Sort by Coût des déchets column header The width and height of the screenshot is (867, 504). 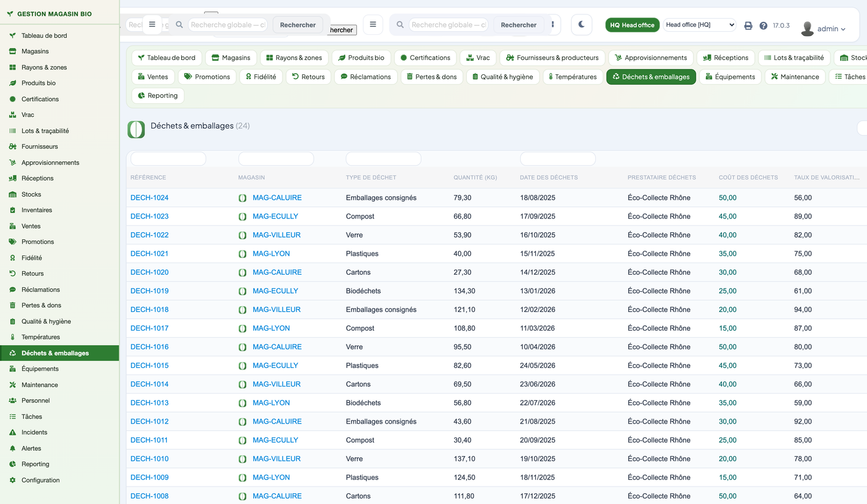coord(748,178)
